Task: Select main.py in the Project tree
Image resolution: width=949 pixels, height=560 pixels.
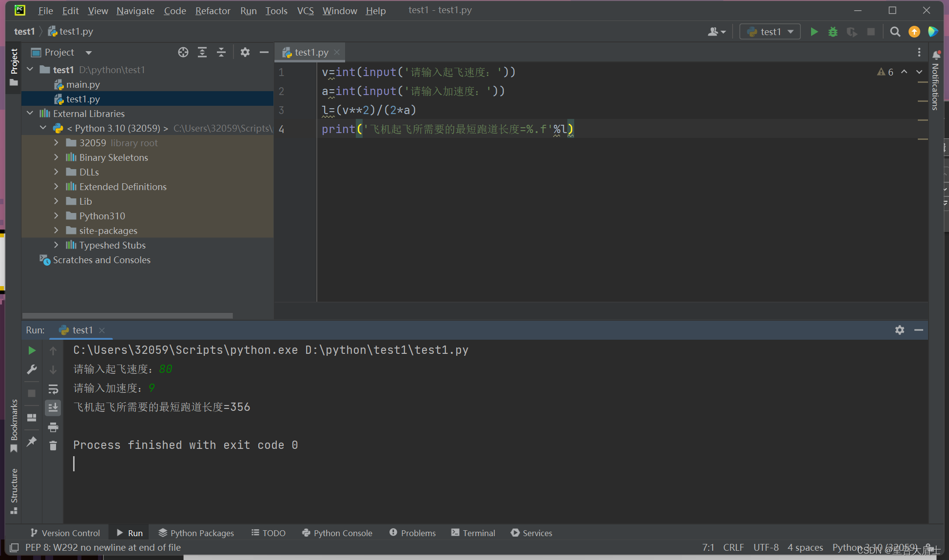Action: (83, 84)
